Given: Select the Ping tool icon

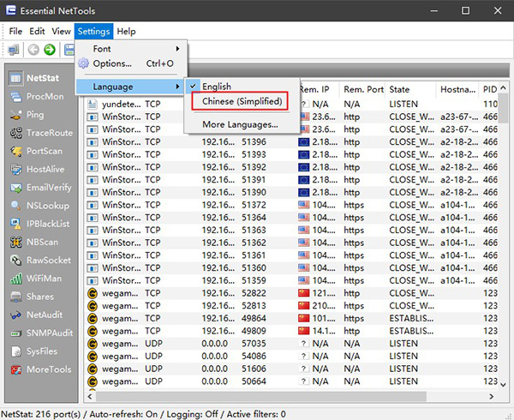Looking at the screenshot, I should 16,115.
